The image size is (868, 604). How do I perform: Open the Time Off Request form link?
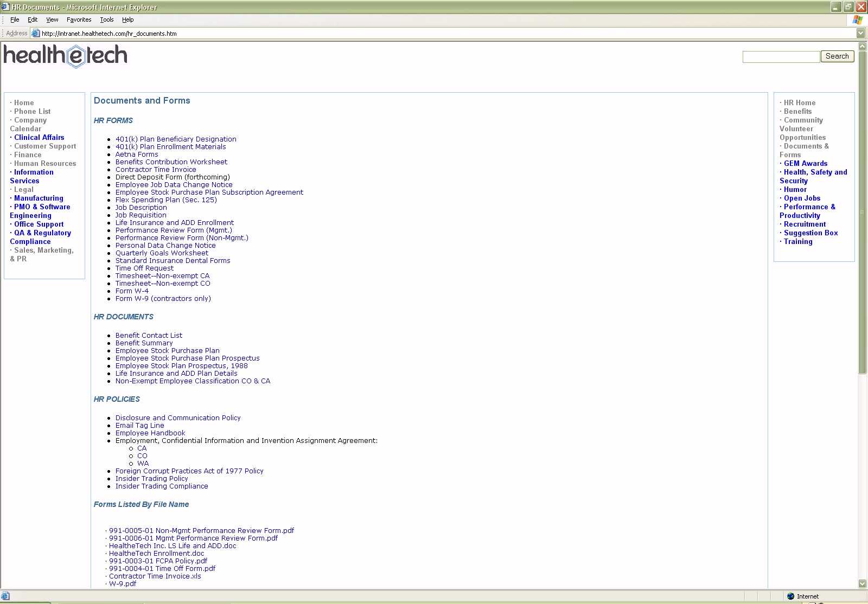click(144, 268)
